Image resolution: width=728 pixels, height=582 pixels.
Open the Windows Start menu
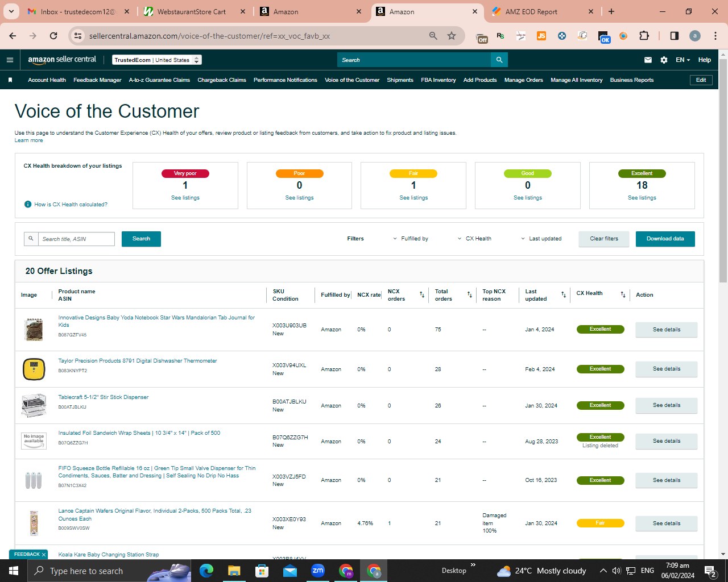(x=14, y=571)
